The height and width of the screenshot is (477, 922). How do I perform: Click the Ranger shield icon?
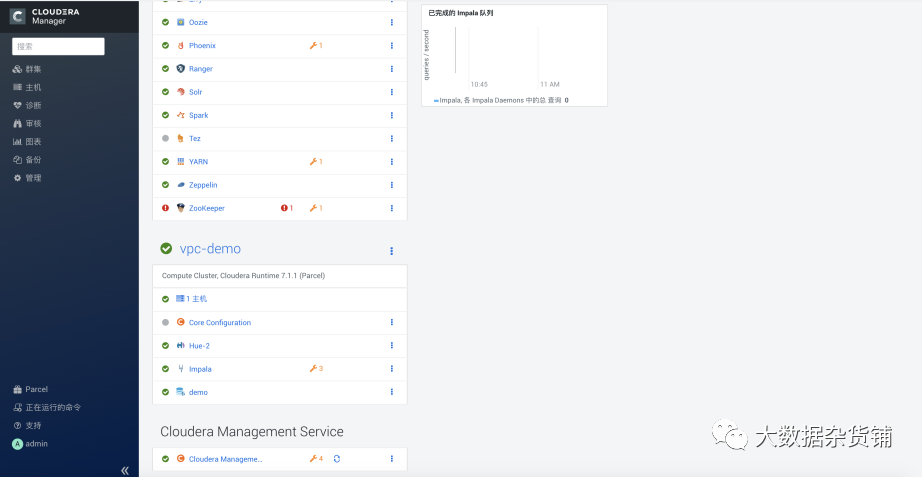coord(181,69)
